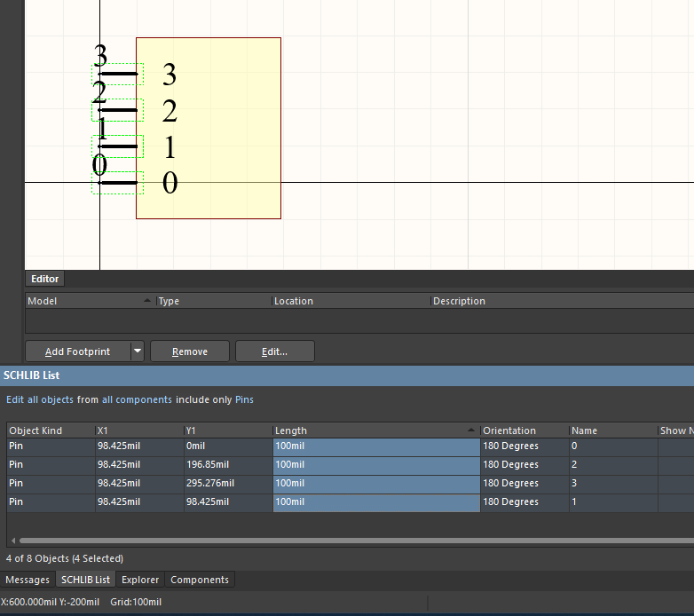Open the Add Footprint dropdown arrow
This screenshot has height=616, width=694.
(x=137, y=351)
